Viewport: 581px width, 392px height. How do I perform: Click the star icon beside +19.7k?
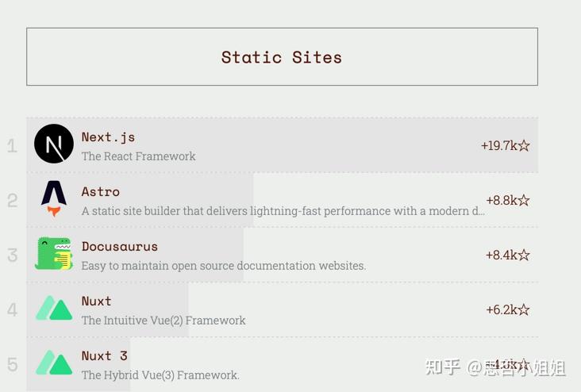(524, 145)
